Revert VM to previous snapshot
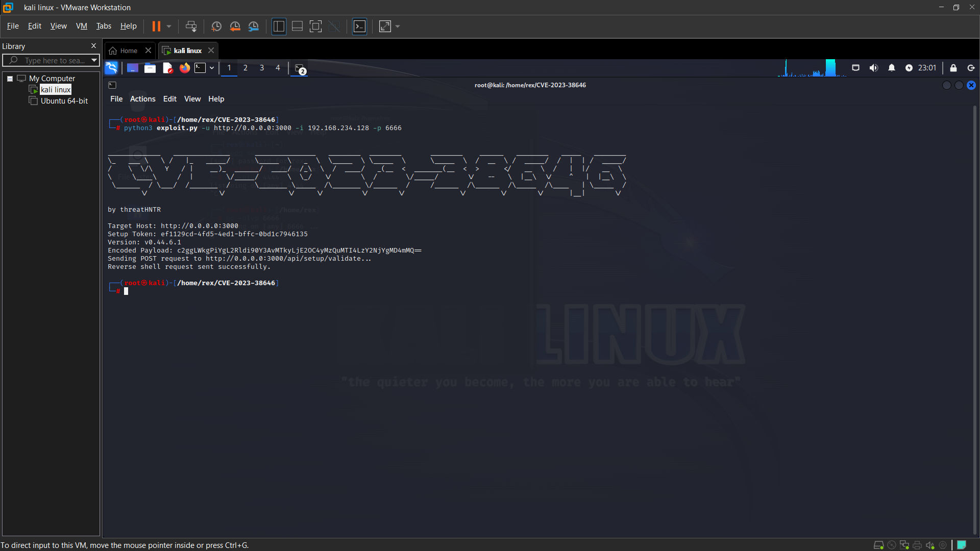This screenshot has height=551, width=980. click(x=235, y=26)
